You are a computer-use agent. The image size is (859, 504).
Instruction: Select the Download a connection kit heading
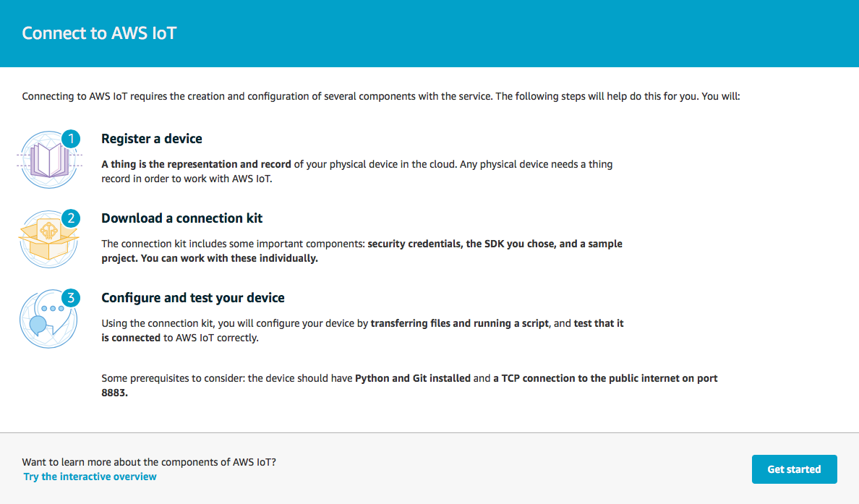click(182, 218)
